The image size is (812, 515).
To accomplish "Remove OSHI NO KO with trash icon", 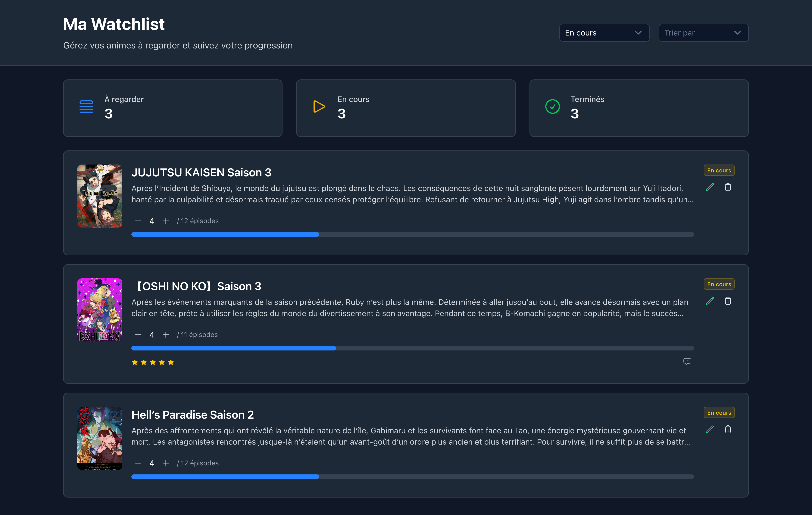I will 728,301.
